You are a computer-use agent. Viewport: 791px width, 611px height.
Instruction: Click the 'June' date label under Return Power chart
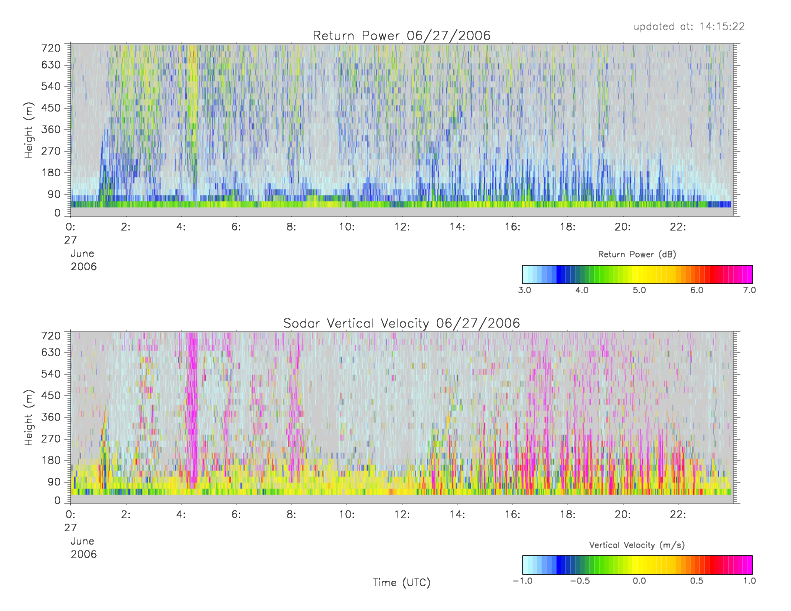click(x=82, y=254)
